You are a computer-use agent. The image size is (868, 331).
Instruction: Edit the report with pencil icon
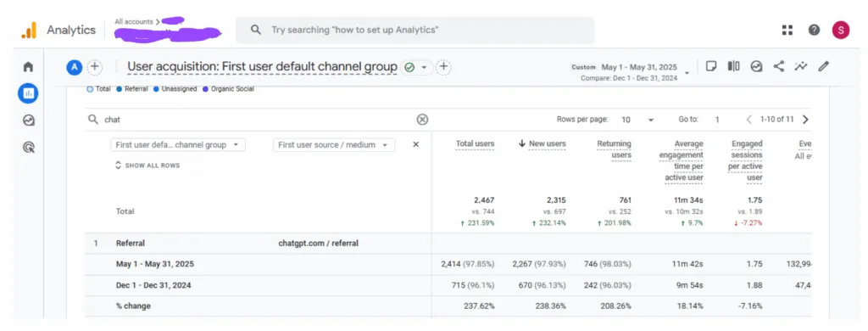point(824,66)
